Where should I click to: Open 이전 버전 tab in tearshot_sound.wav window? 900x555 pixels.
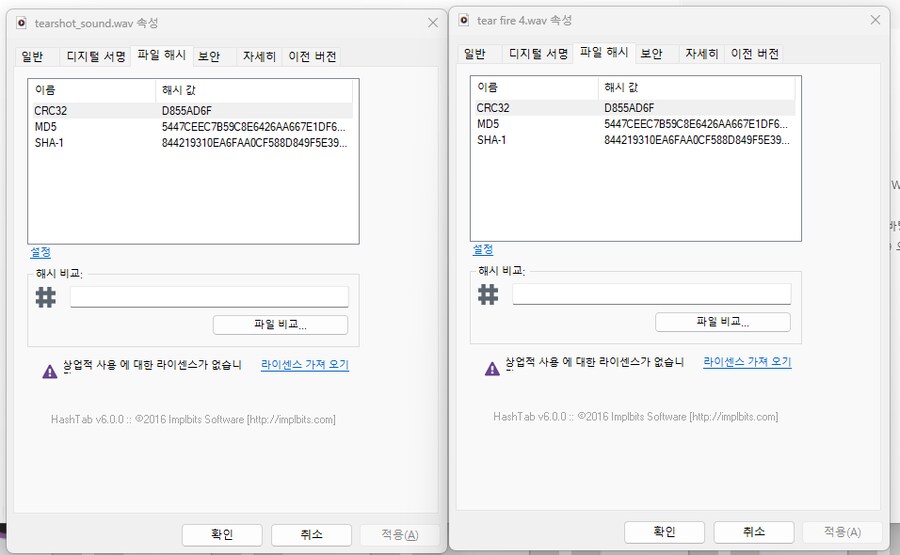coord(312,56)
